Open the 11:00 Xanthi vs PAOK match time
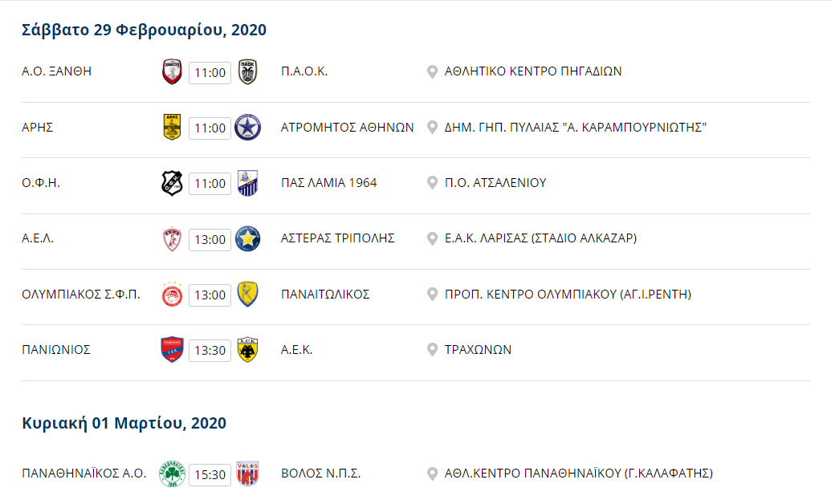This screenshot has height=504, width=831. [210, 72]
